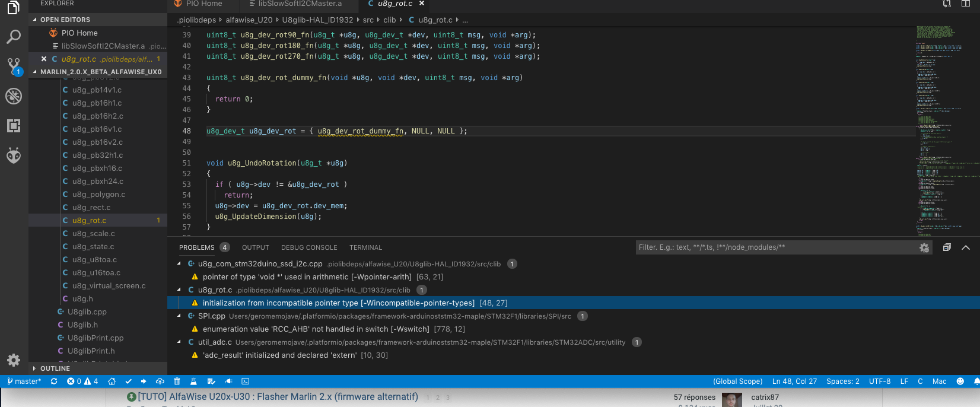This screenshot has height=407, width=980.
Task: Click the upload to remote cloud icon
Action: (160, 381)
